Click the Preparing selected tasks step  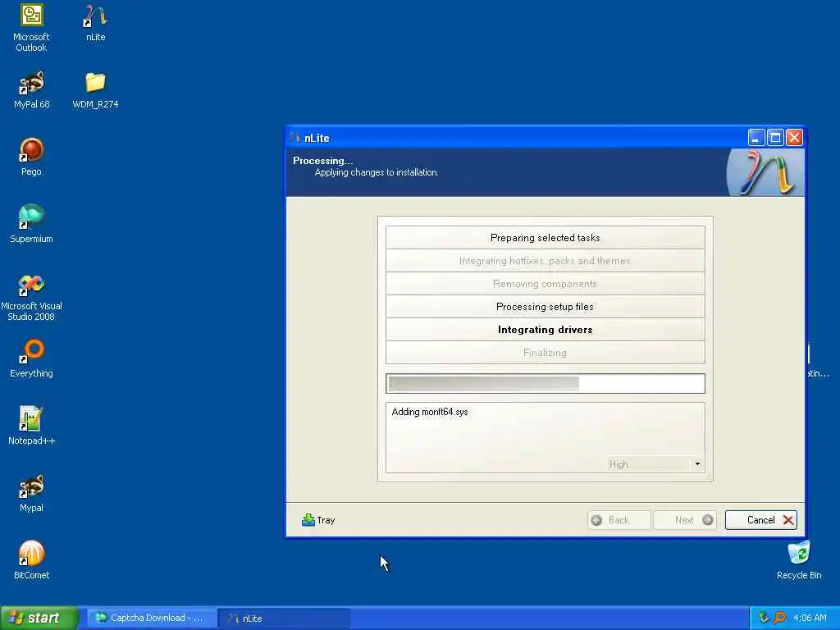tap(546, 238)
